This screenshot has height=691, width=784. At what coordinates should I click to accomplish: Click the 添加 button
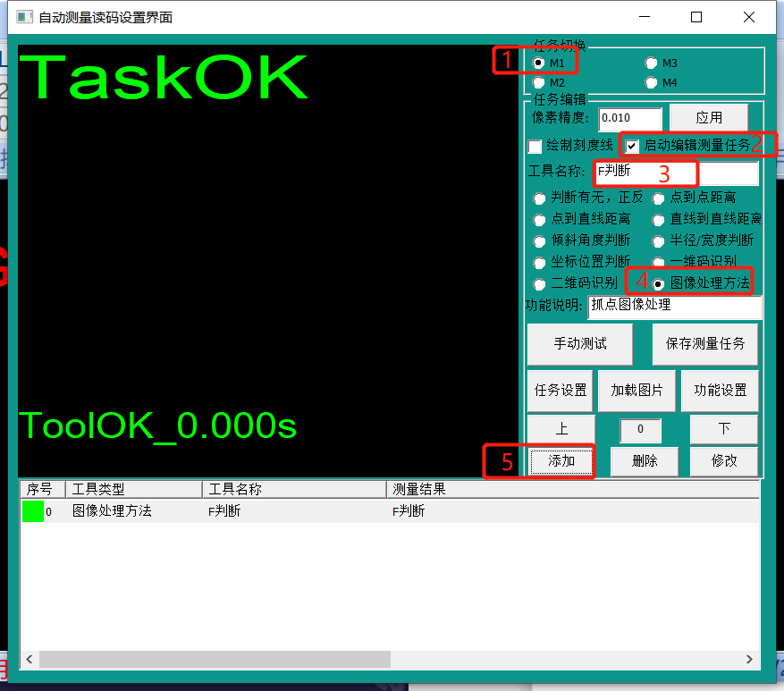pos(561,461)
